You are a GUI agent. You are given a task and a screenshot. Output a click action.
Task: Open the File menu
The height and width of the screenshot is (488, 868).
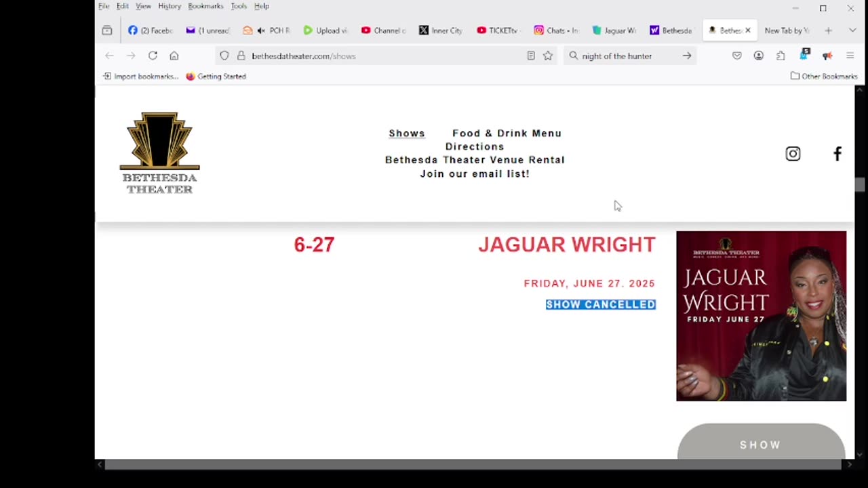click(x=104, y=6)
